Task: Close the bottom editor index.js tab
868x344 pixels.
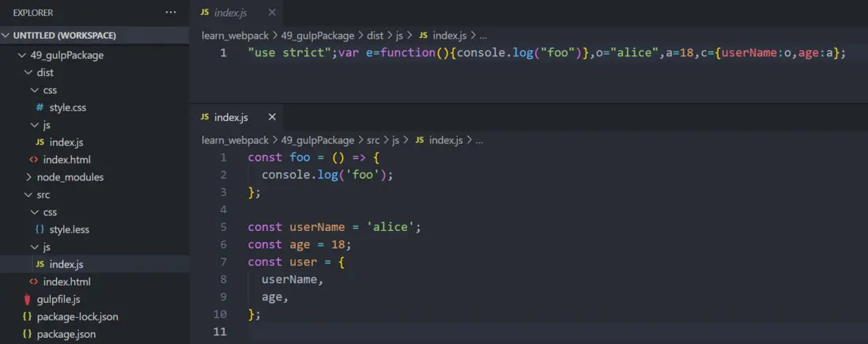Action: 272,117
